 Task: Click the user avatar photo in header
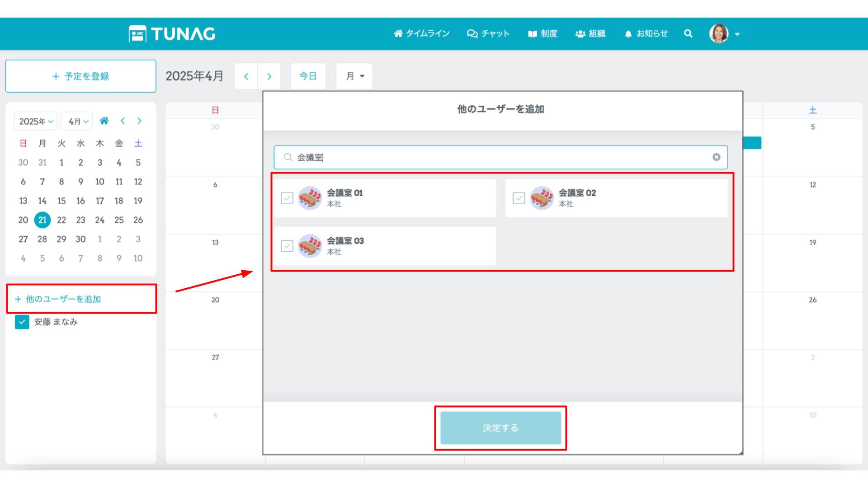click(x=719, y=33)
